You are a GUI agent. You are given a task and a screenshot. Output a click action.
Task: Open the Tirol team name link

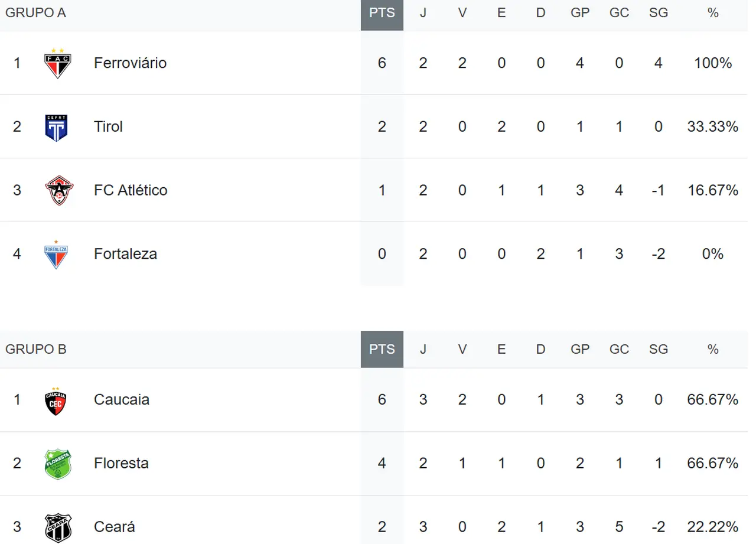[108, 126]
